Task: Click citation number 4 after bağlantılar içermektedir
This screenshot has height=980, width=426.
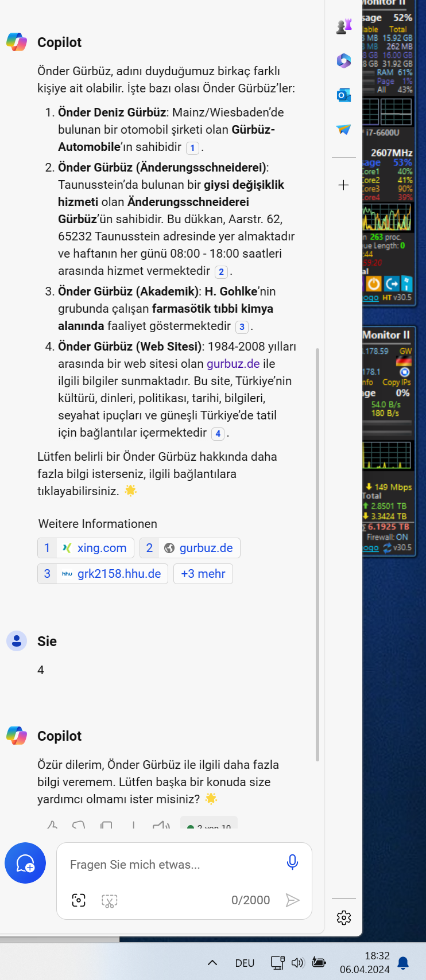Action: [218, 434]
